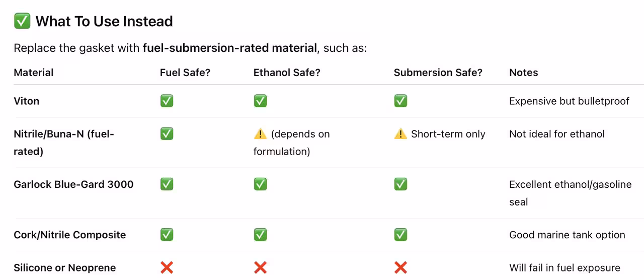Click Nitrile/Buna-N's ethanol warning triangle icon
644x280 pixels.
[x=260, y=134]
